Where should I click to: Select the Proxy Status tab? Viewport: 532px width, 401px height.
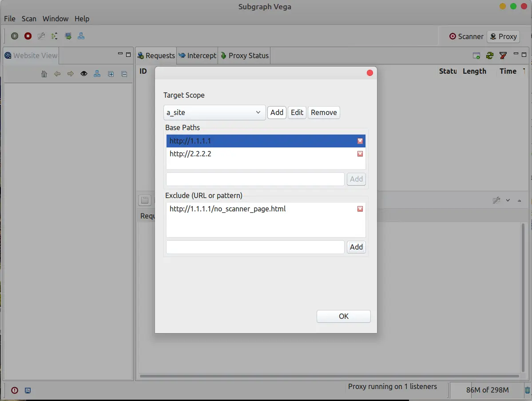(x=244, y=56)
